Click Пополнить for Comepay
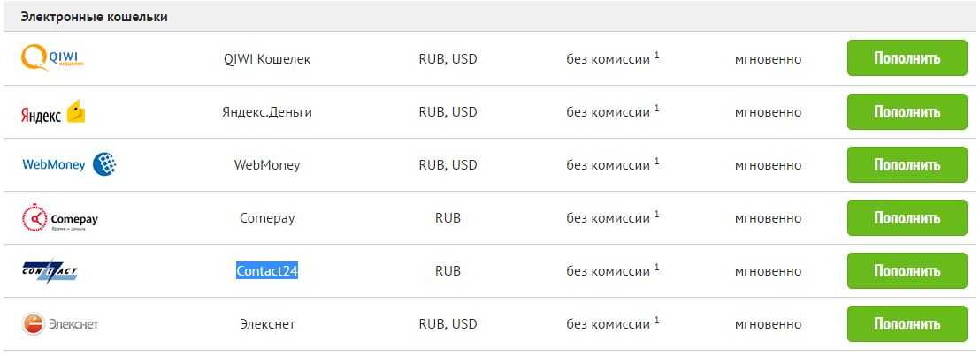 907,218
